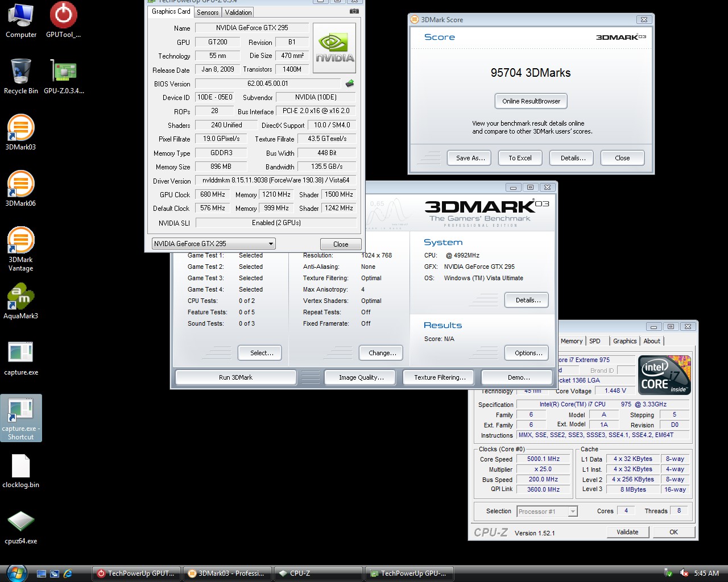Screen dimensions: 728x582
Task: Open the Computer desktop icon
Action: (21, 20)
